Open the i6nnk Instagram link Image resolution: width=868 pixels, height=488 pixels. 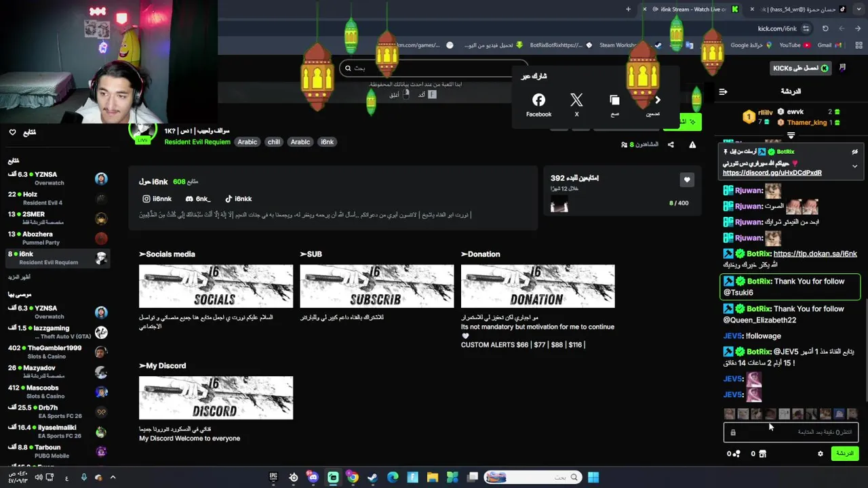[157, 199]
